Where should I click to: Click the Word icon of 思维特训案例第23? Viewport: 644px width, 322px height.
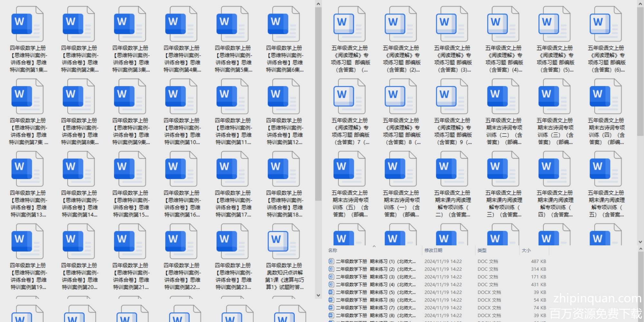pyautogui.click(x=232, y=241)
